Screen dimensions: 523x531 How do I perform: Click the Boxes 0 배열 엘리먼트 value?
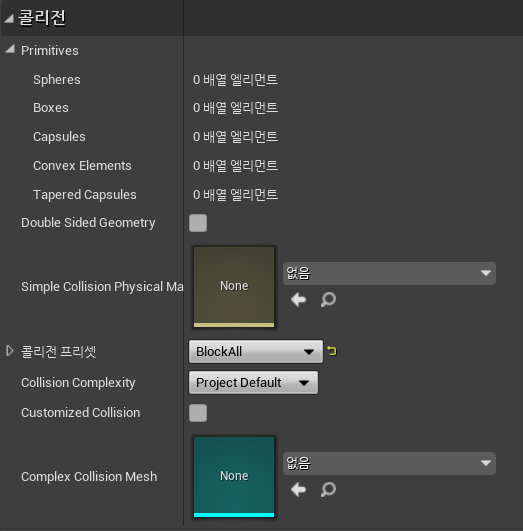click(x=235, y=108)
